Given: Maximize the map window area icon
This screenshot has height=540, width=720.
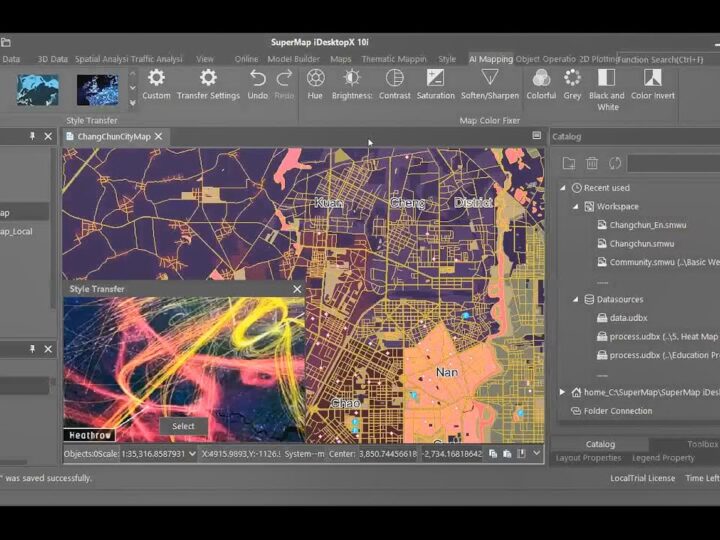Looking at the screenshot, I should coord(536,135).
